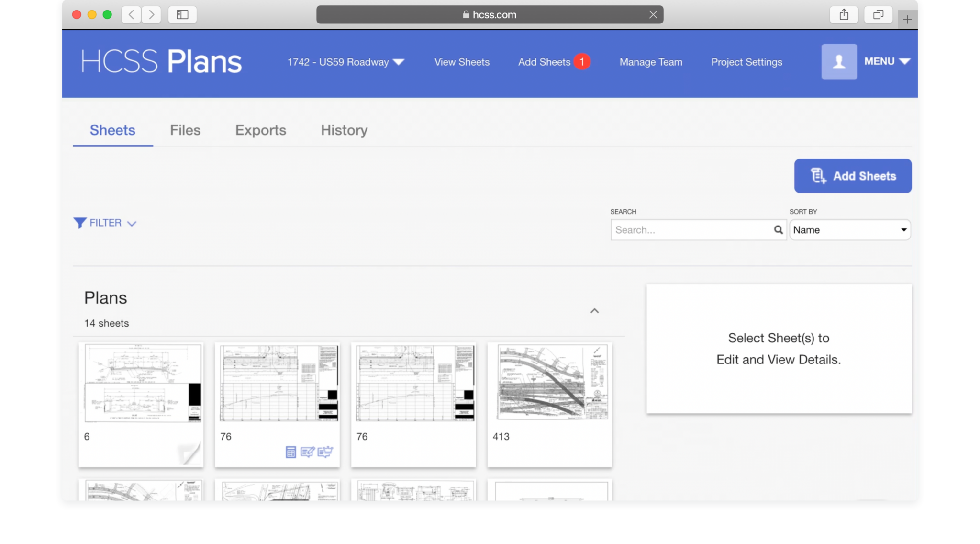980x544 pixels.
Task: Click the magnifier icon in the search box
Action: pos(778,230)
